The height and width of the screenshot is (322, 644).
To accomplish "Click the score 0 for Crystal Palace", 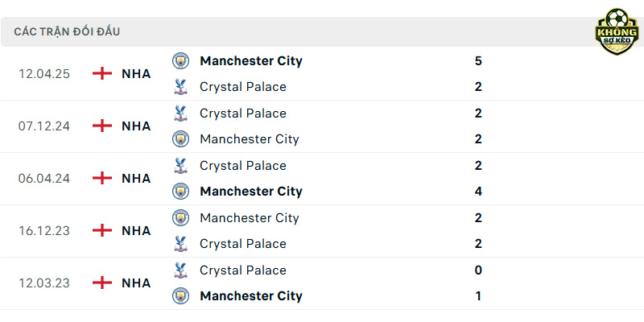I will [478, 270].
